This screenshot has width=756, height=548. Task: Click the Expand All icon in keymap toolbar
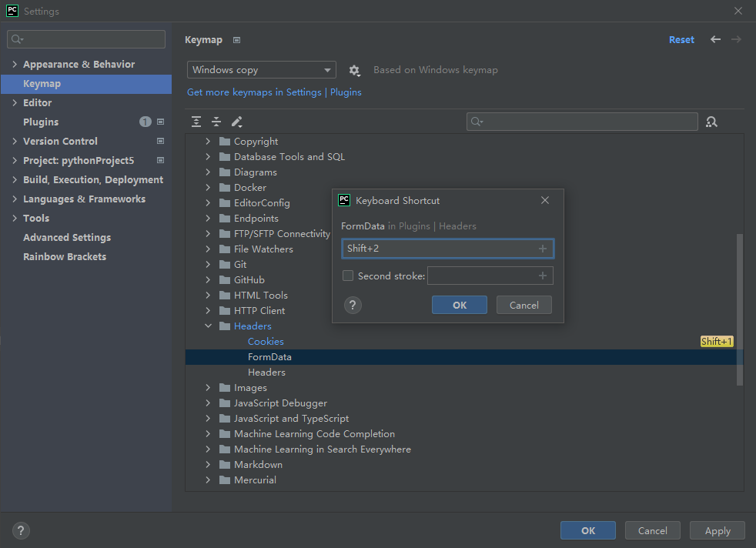click(x=196, y=122)
